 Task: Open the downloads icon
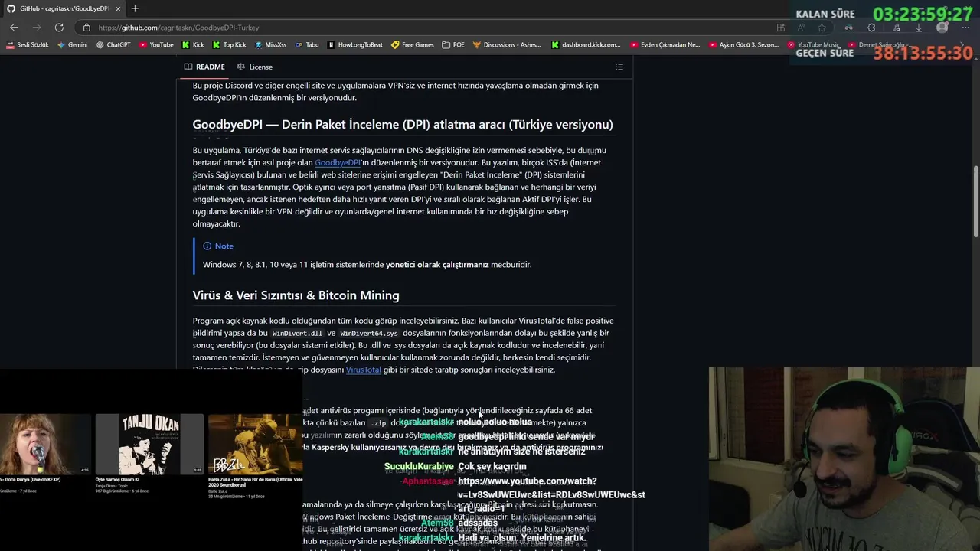tap(920, 28)
